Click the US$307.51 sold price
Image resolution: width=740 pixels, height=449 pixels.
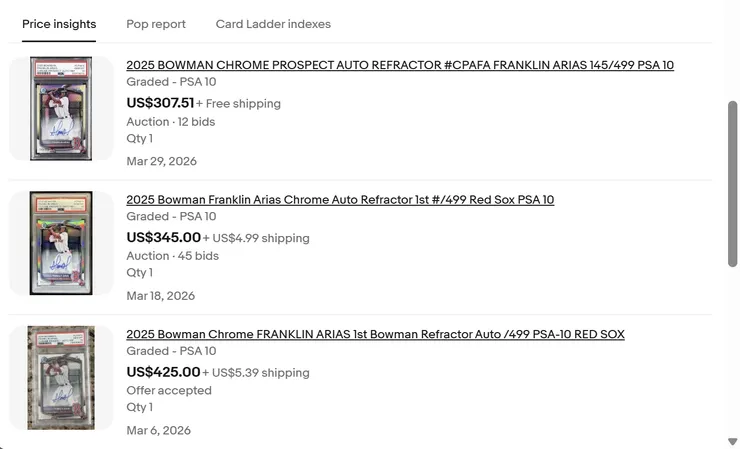point(160,103)
